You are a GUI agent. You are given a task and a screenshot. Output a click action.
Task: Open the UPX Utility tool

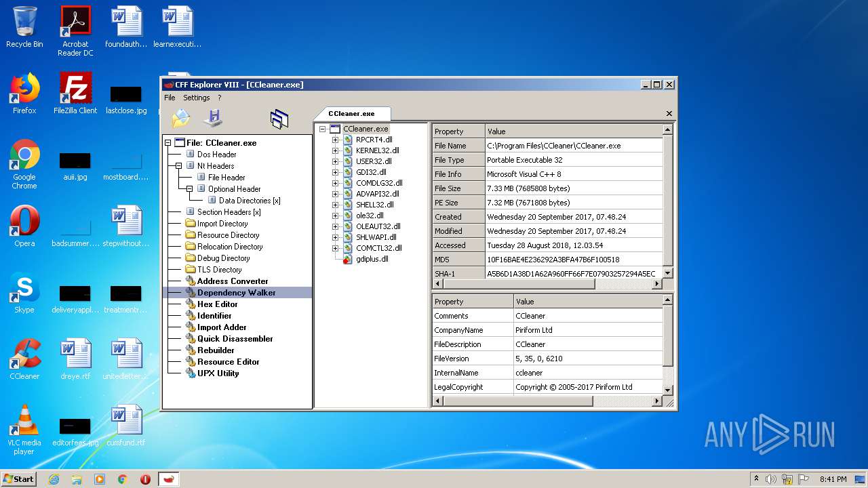tap(218, 373)
